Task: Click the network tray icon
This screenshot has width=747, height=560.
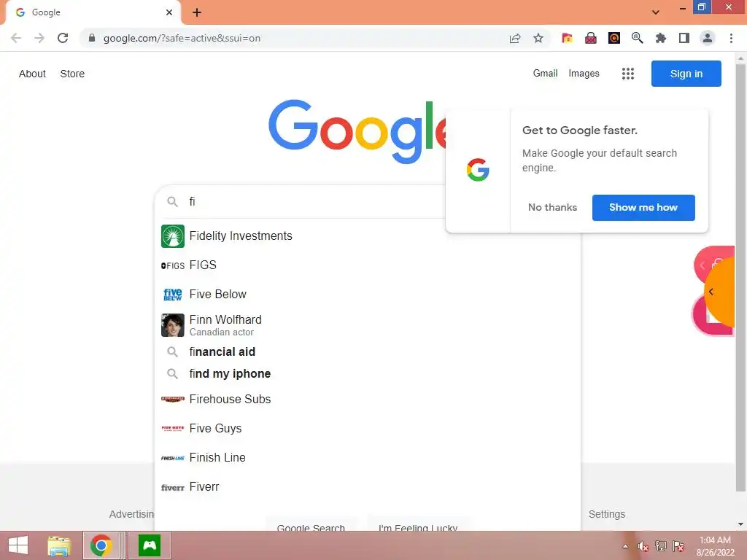Action: [x=661, y=546]
